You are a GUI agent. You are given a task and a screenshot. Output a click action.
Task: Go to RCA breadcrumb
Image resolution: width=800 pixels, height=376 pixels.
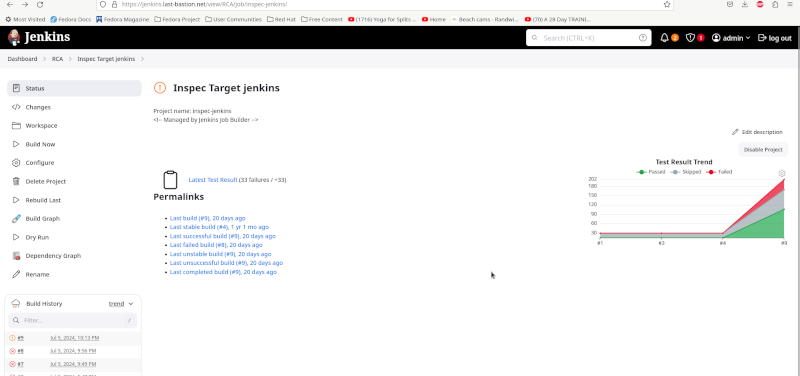point(57,59)
